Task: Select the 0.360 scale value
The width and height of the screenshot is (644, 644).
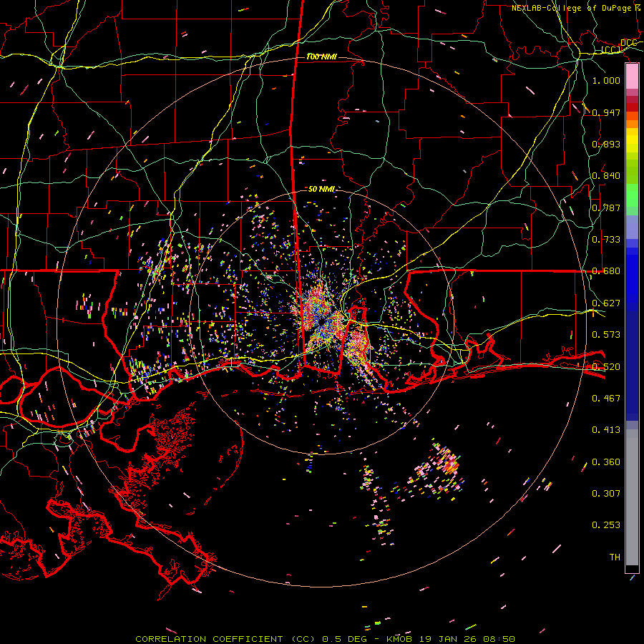Action: (x=606, y=462)
